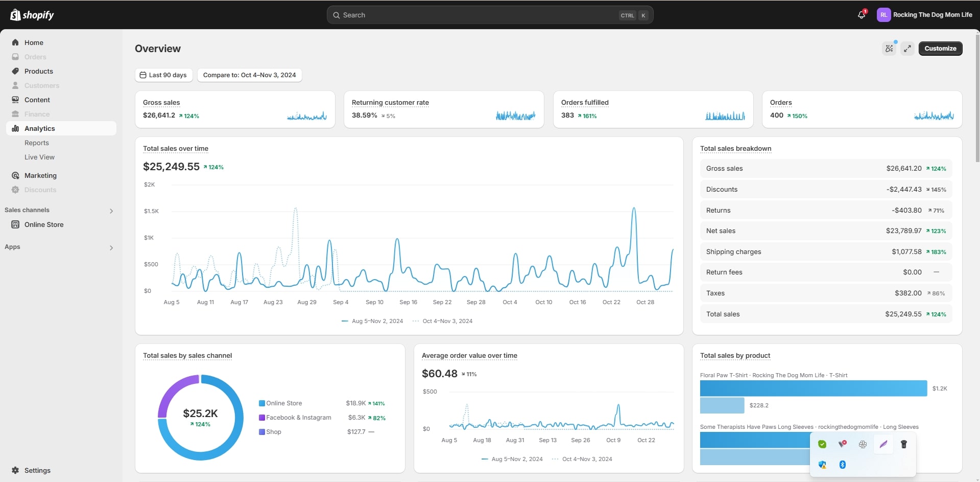Go to Reports in the sidebar

click(37, 143)
